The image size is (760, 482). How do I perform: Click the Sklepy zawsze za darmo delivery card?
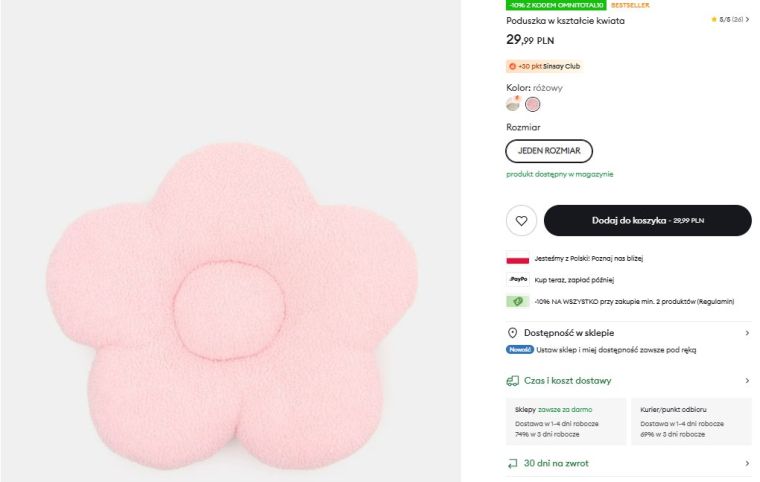[x=567, y=421]
